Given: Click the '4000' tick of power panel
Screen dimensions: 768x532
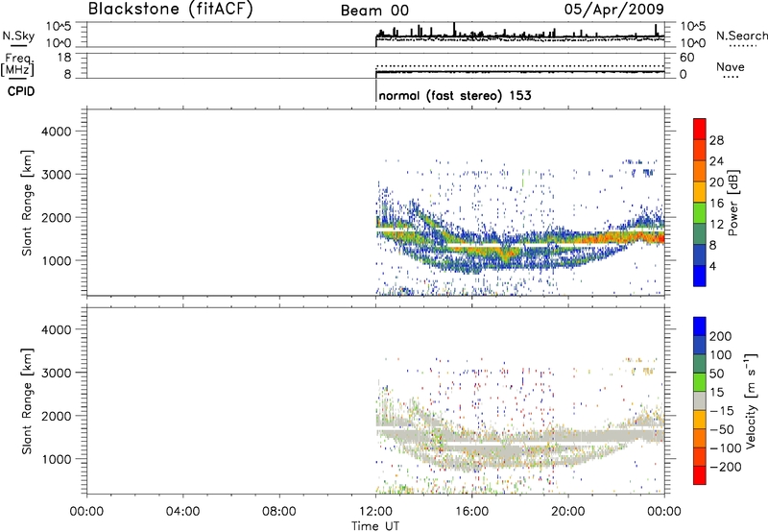Looking at the screenshot, I should coord(57,132).
